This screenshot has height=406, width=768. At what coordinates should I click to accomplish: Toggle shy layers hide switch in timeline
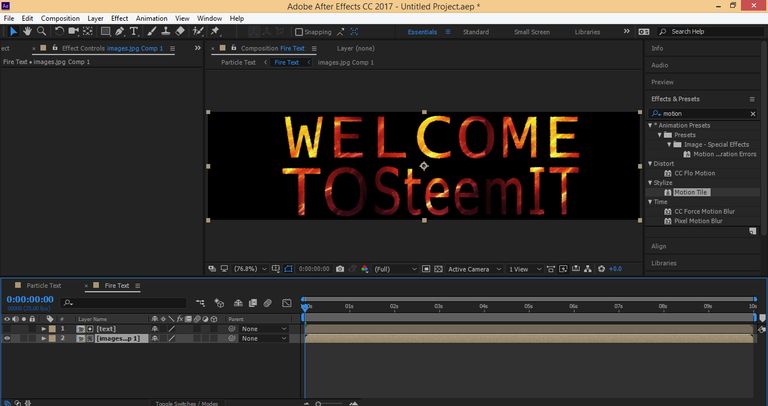coord(238,303)
